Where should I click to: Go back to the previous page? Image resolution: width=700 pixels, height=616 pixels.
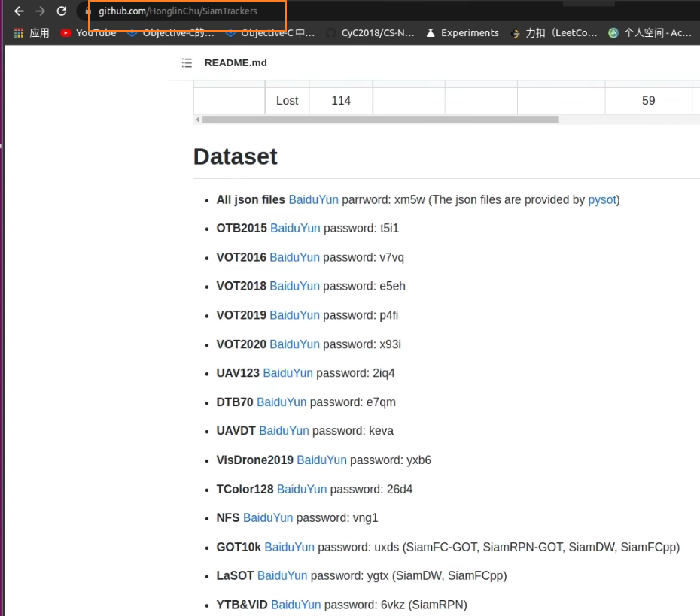[19, 11]
